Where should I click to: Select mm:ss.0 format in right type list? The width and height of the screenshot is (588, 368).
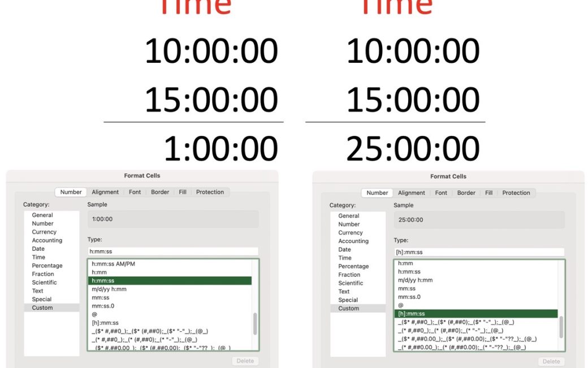pyautogui.click(x=409, y=297)
